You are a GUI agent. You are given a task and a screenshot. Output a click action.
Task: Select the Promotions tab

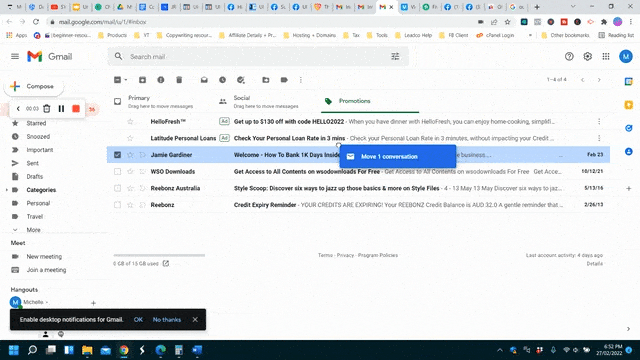(x=370, y=101)
